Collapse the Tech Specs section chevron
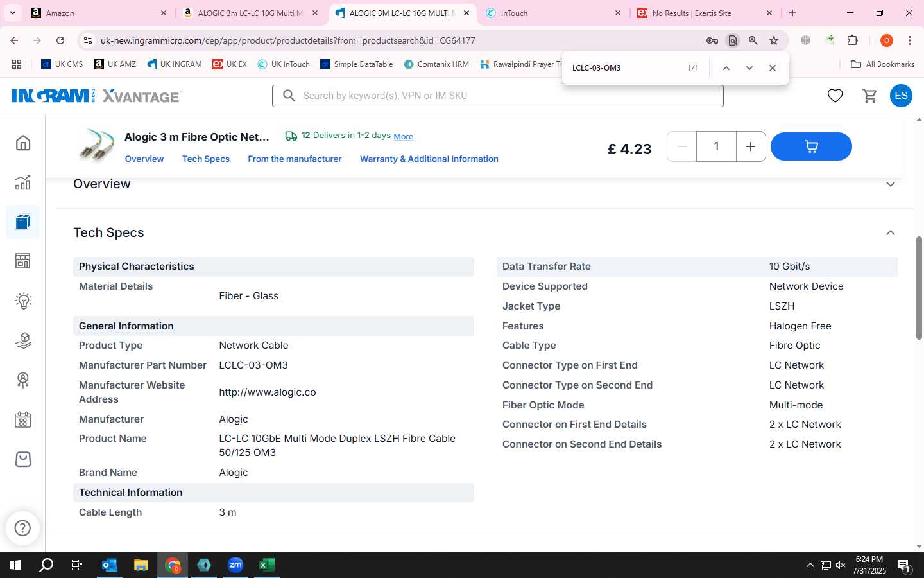This screenshot has height=578, width=924. (x=890, y=232)
